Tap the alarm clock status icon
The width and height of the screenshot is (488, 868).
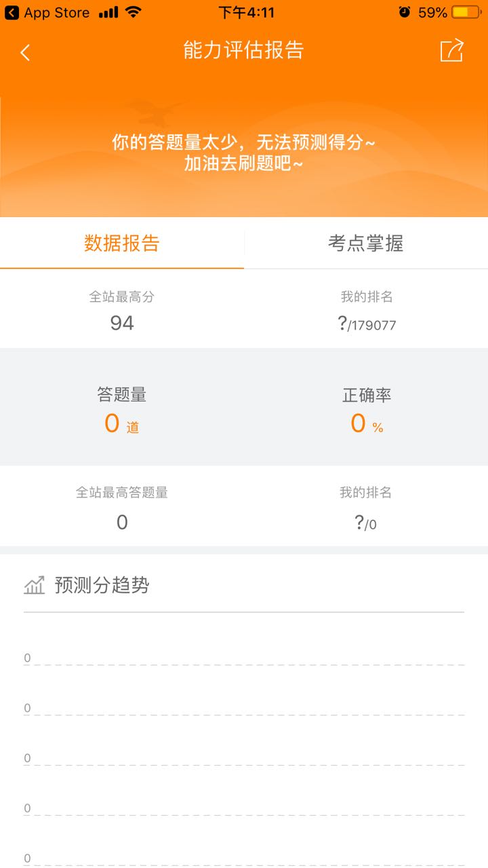[x=405, y=12]
